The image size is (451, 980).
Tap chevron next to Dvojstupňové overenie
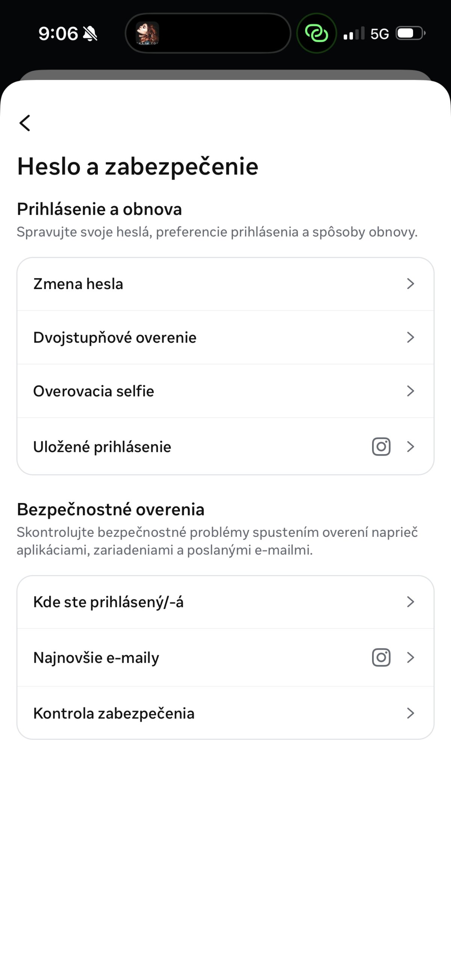410,338
